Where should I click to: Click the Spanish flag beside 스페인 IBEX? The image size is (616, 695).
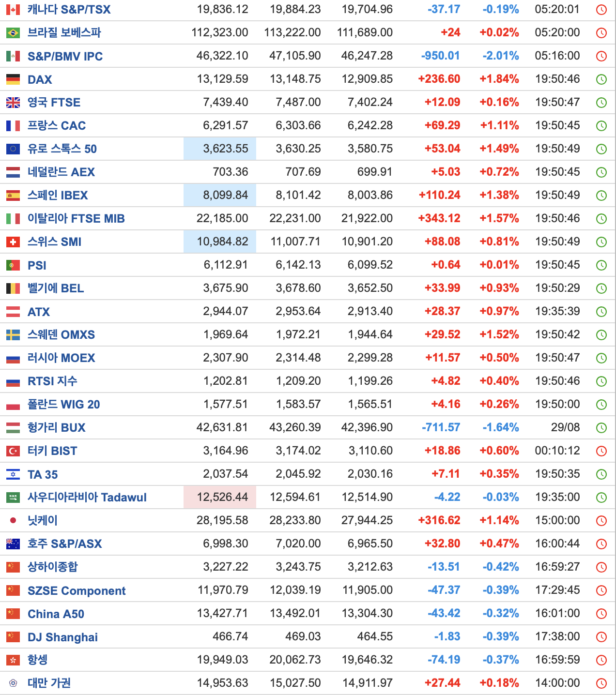[13, 195]
